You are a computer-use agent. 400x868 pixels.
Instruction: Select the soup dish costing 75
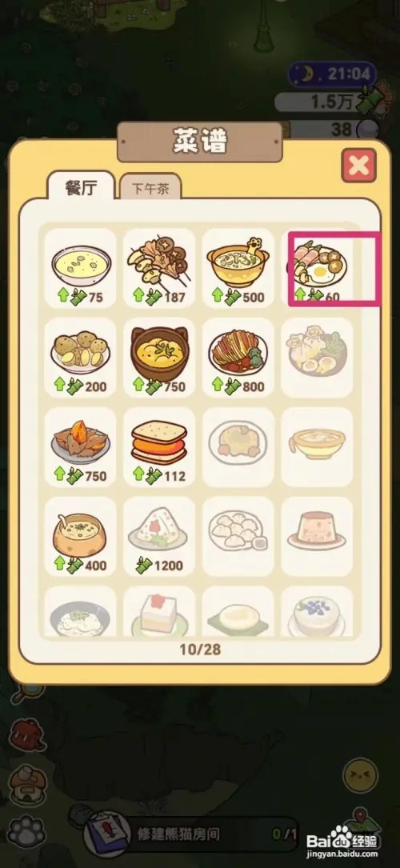tap(81, 268)
